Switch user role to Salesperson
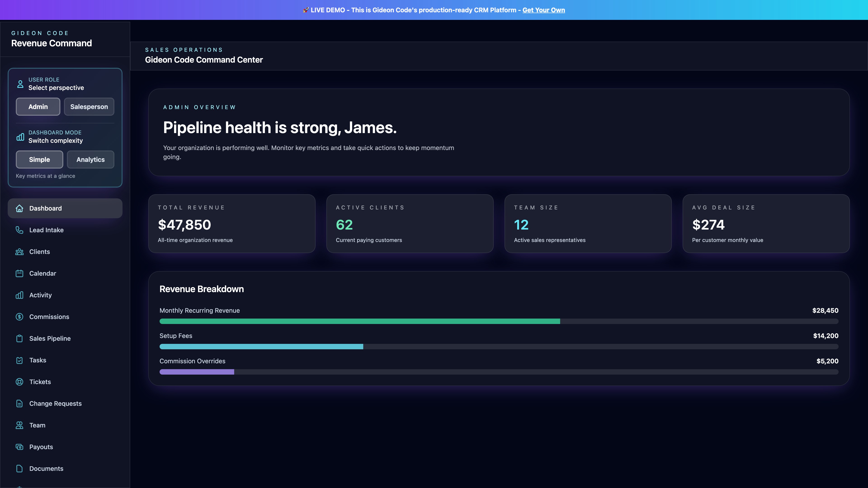 coord(89,107)
